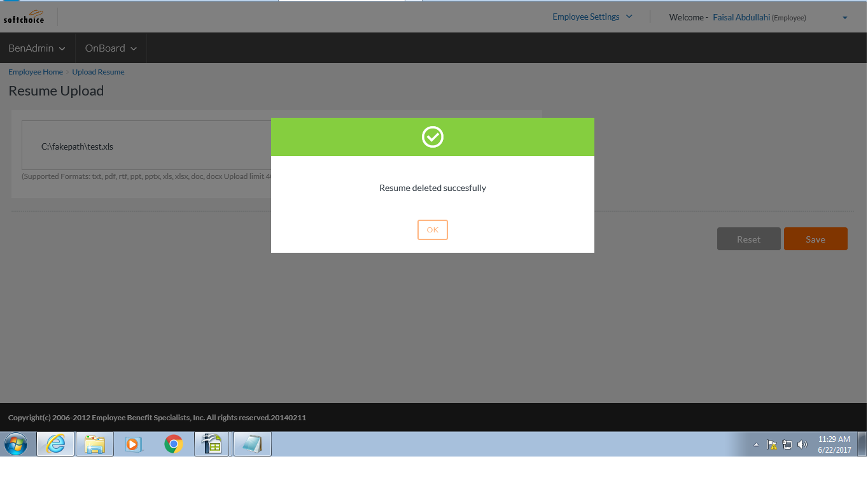Show hidden notification area icons
The image size is (868, 489).
(x=756, y=444)
